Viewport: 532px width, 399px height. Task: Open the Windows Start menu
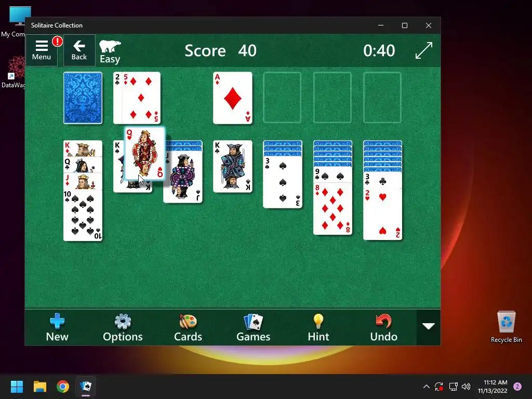tap(17, 387)
